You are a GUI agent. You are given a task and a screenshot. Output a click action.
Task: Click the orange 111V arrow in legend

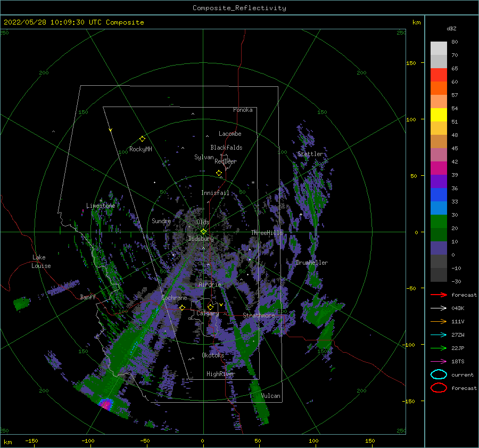[439, 321]
